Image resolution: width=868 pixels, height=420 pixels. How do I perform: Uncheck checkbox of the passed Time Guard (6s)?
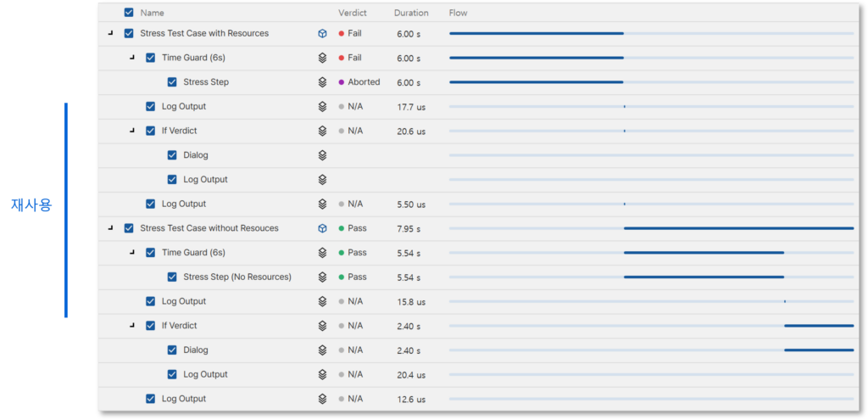point(151,253)
